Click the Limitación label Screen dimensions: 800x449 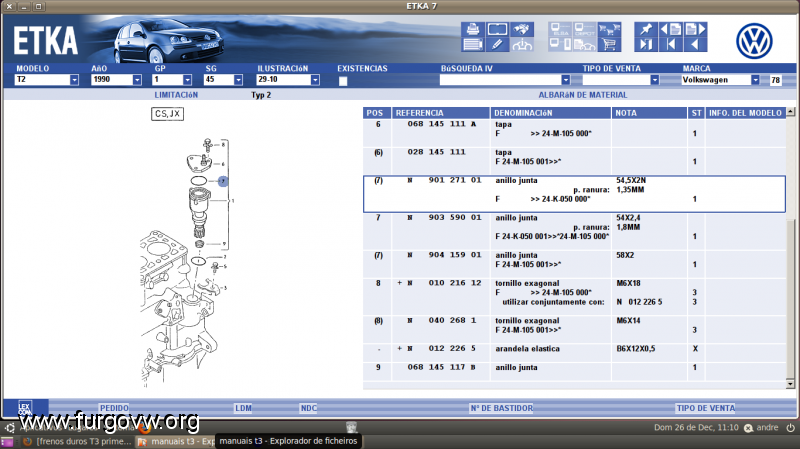tap(176, 95)
